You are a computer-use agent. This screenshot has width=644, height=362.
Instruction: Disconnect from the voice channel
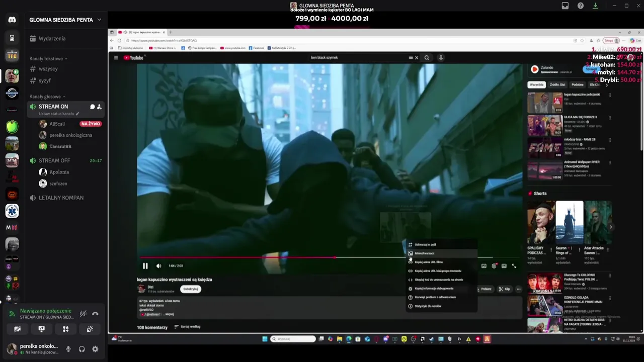pyautogui.click(x=95, y=314)
